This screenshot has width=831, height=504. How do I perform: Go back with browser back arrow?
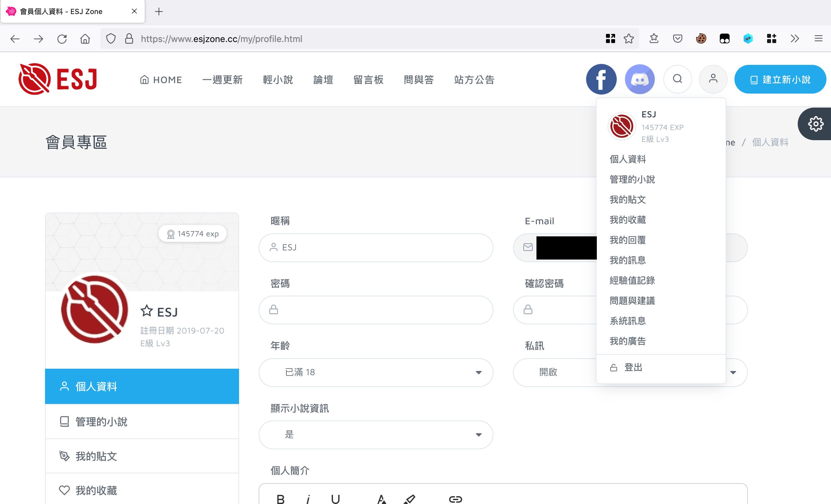click(x=15, y=39)
